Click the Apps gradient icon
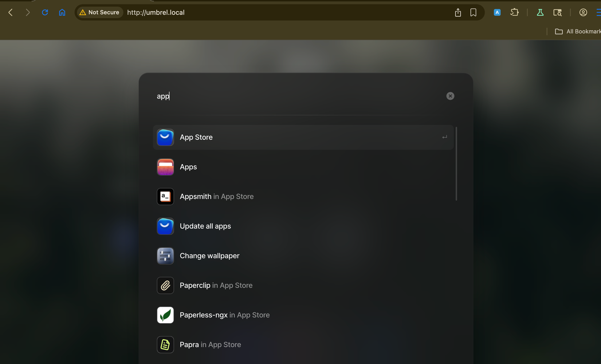601x364 pixels. pyautogui.click(x=165, y=167)
